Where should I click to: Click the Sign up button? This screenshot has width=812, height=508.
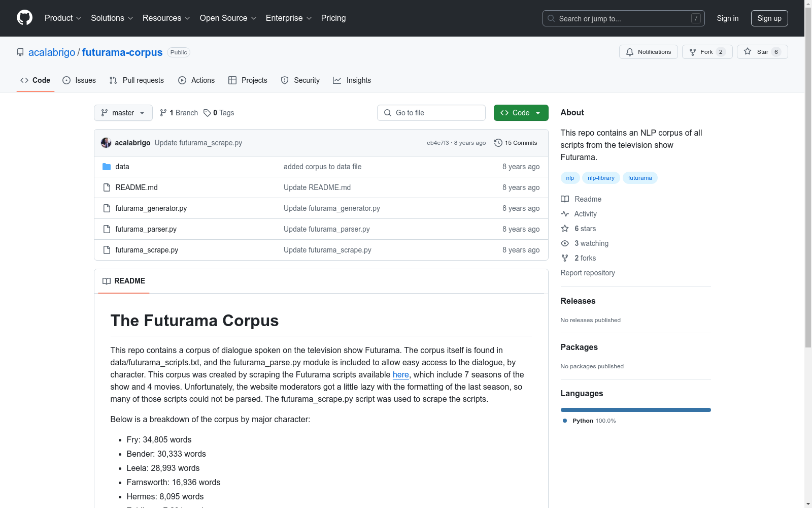[x=769, y=18]
